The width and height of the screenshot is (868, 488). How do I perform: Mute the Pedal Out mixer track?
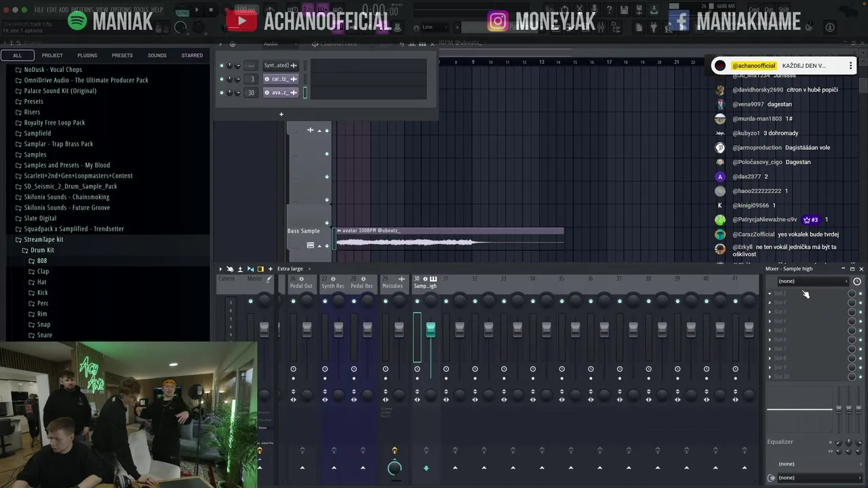click(294, 301)
